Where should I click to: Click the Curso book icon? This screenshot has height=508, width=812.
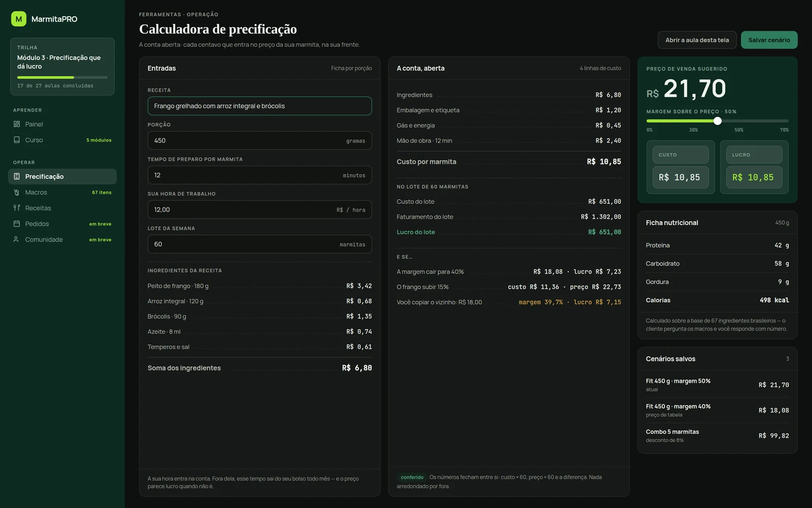[x=17, y=140]
